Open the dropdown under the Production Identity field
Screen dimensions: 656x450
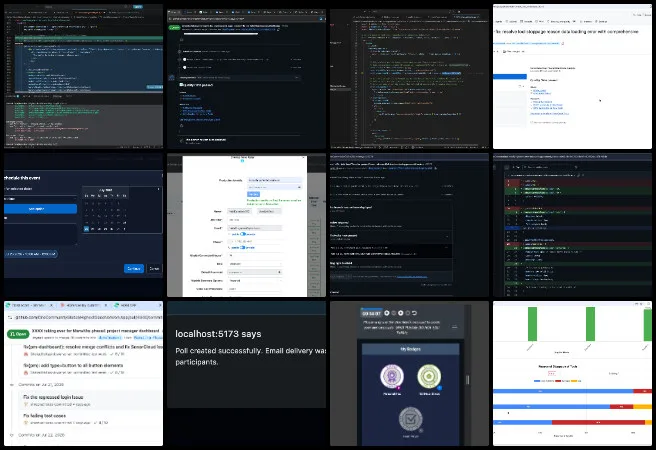[x=274, y=187]
